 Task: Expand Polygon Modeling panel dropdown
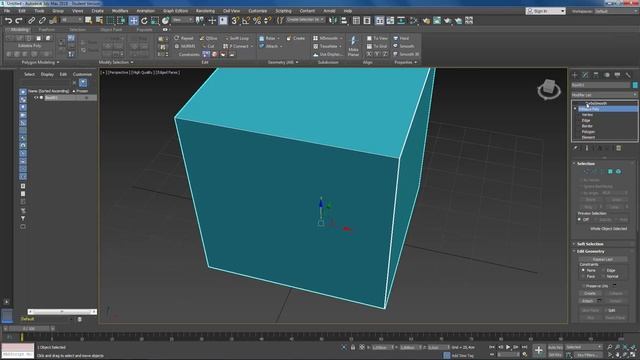click(40, 62)
